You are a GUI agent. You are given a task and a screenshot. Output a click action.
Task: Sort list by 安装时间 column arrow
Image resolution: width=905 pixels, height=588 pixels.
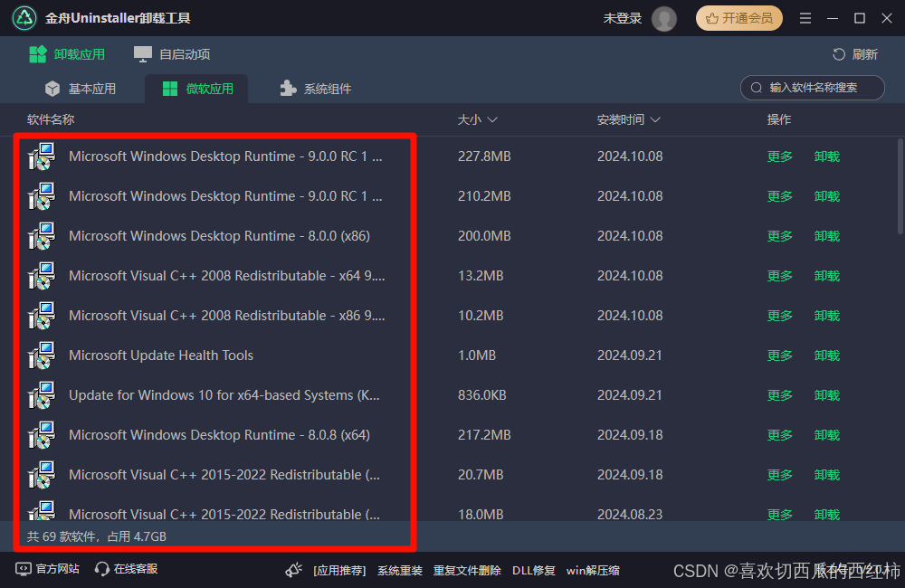(x=655, y=119)
